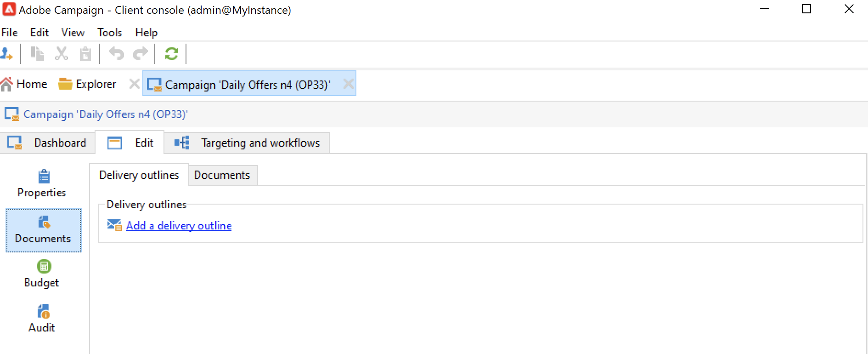
Task: Click the redo arrow icon
Action: (141, 54)
